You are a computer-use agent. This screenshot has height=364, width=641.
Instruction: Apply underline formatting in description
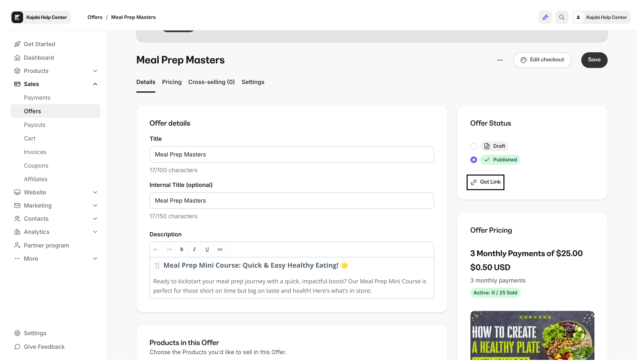[207, 249]
